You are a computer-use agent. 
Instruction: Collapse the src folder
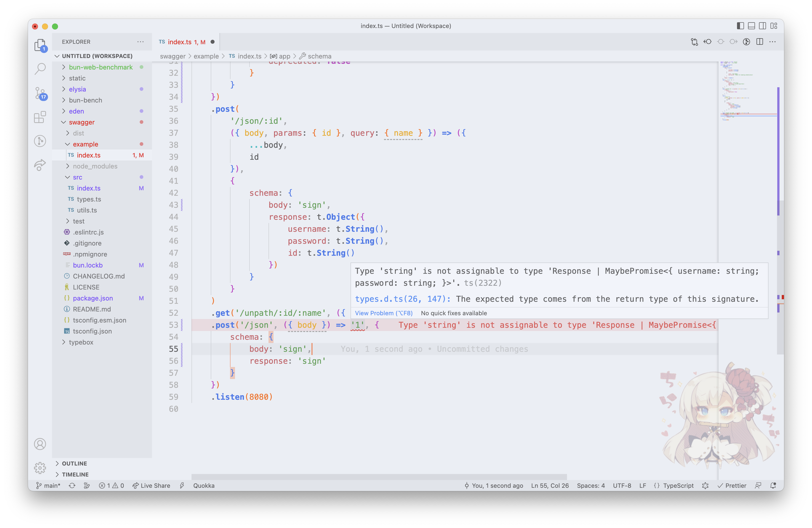point(102,177)
